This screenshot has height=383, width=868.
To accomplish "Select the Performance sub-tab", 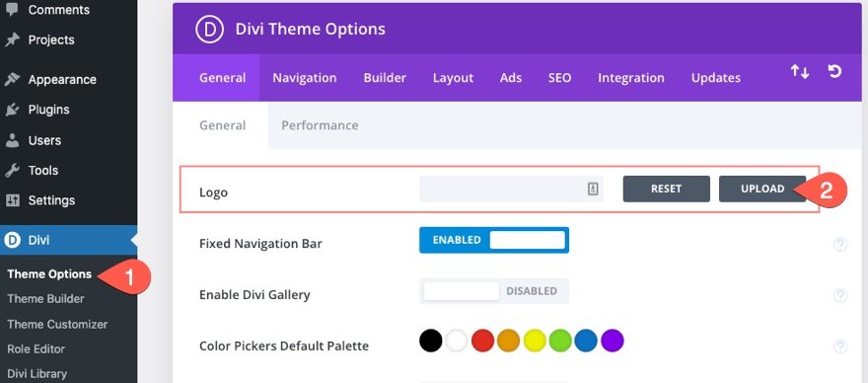I will tap(320, 125).
